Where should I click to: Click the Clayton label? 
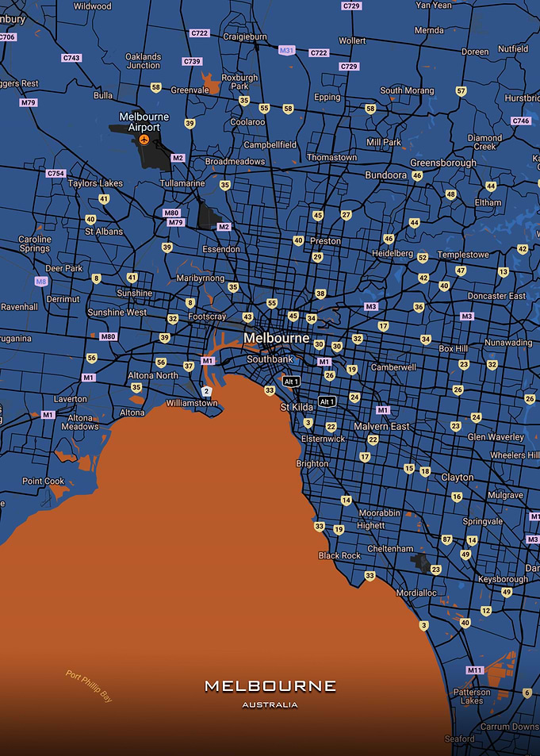[x=458, y=478]
